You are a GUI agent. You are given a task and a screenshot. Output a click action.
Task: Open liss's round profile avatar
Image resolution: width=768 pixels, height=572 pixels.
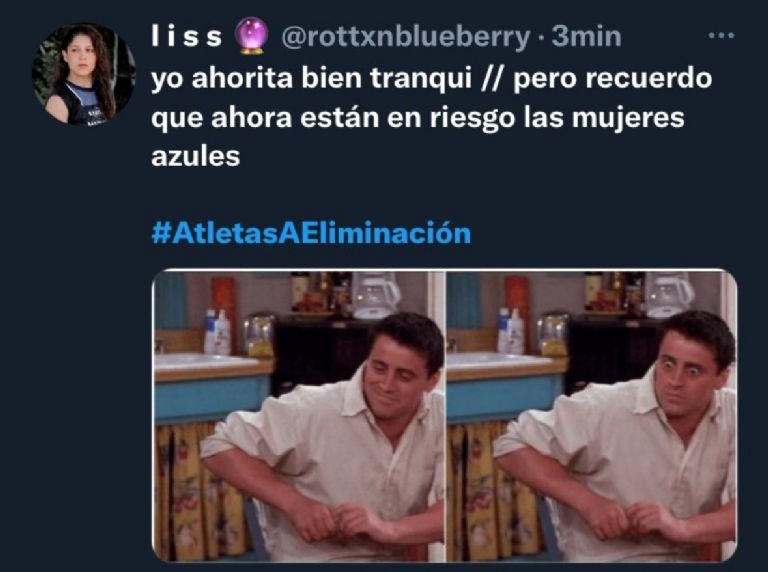(84, 74)
